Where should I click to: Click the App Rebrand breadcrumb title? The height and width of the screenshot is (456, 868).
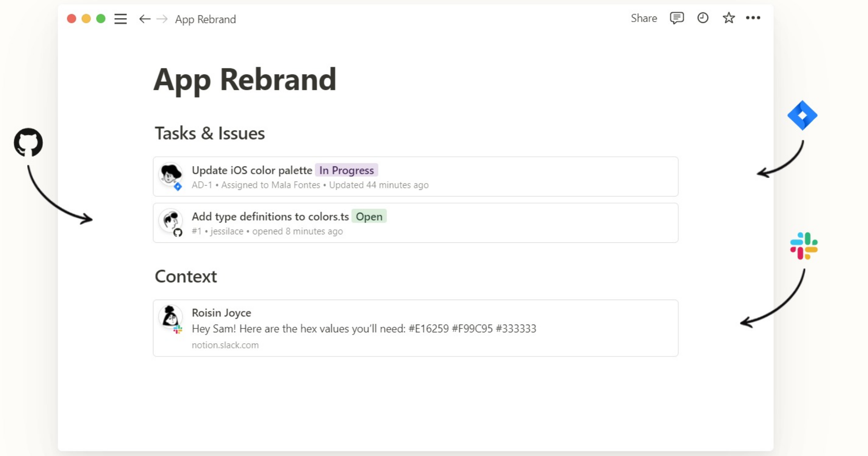pyautogui.click(x=206, y=19)
